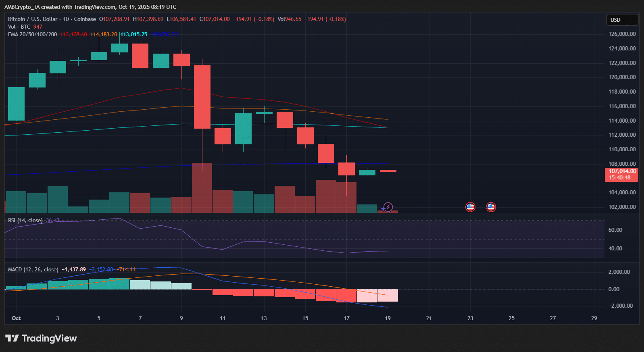
Task: Select the MACD (12, 26, close) label
Action: 33,269
